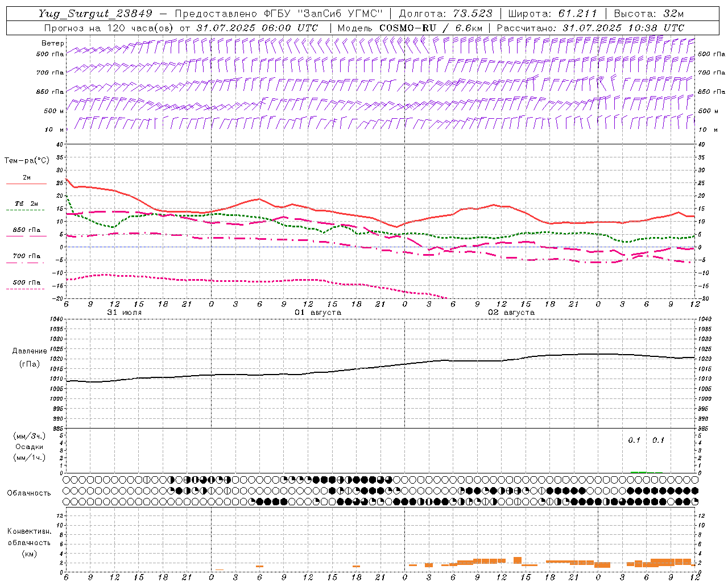Select the Прогноз на 120 часа(ов) text
The width and height of the screenshot is (728, 582).
pyautogui.click(x=109, y=28)
